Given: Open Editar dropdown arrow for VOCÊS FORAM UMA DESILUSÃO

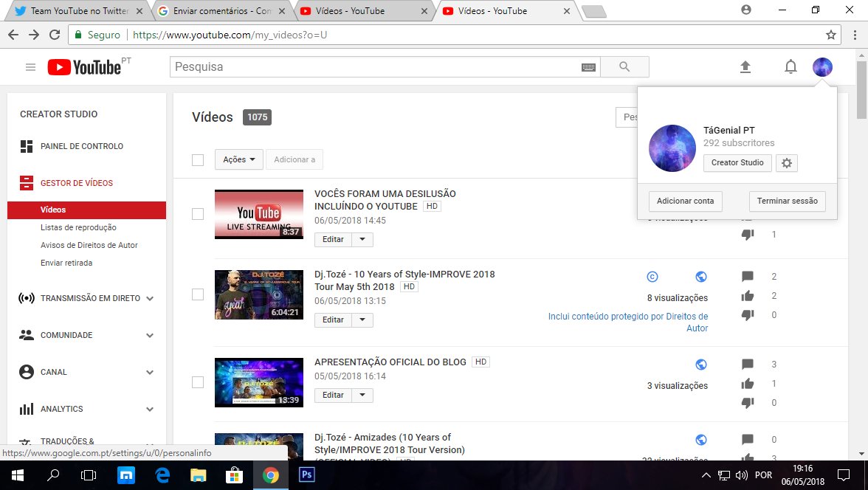Looking at the screenshot, I should click(362, 240).
